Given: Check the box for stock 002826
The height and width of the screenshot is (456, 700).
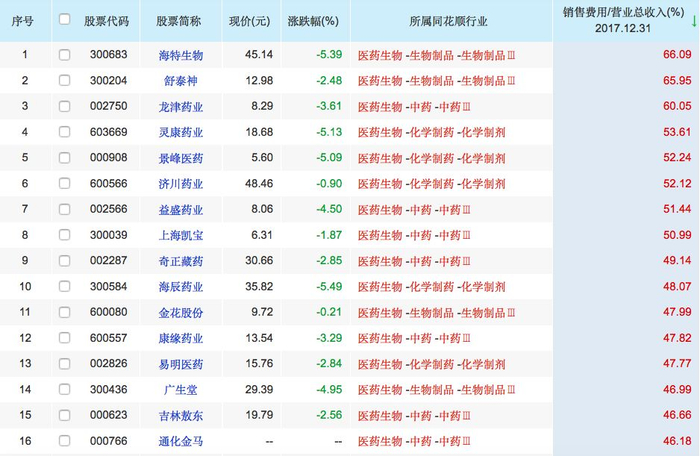Looking at the screenshot, I should click(x=65, y=364).
